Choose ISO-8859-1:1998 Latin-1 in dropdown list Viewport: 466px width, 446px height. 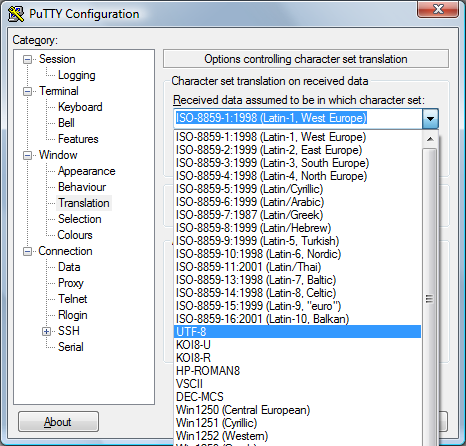click(x=297, y=137)
